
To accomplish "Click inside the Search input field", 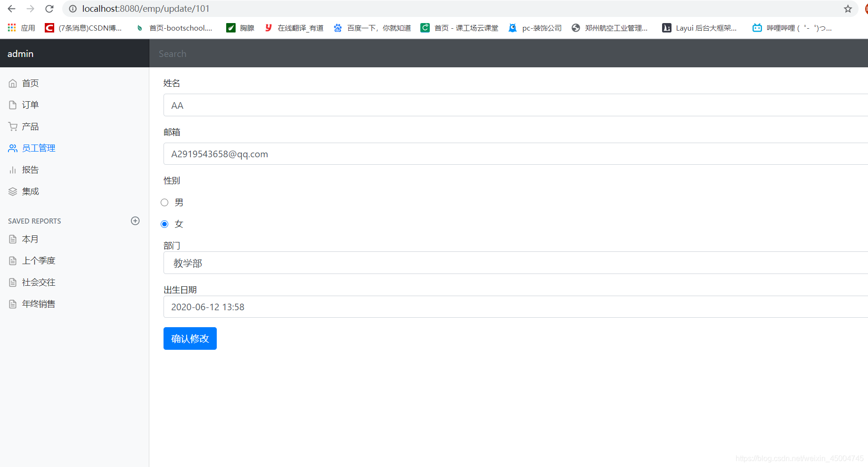I will click(283, 53).
